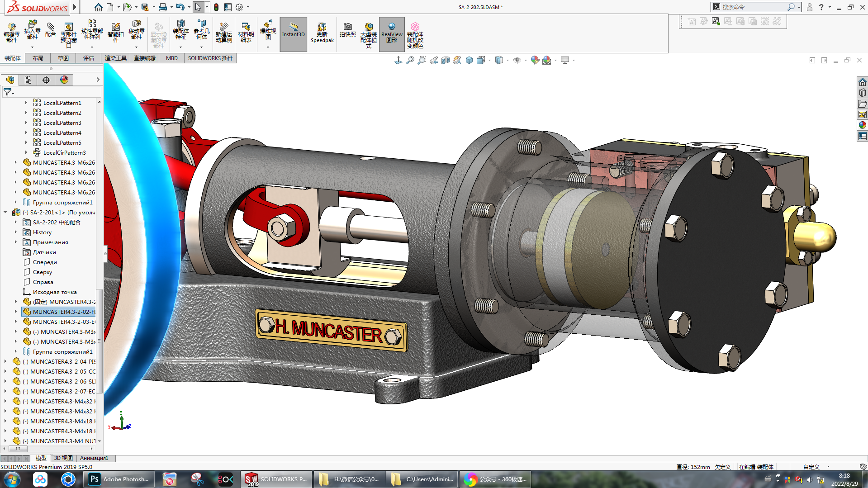868x488 pixels.
Task: Open View Orientation dropdown arrow
Action: [489, 60]
